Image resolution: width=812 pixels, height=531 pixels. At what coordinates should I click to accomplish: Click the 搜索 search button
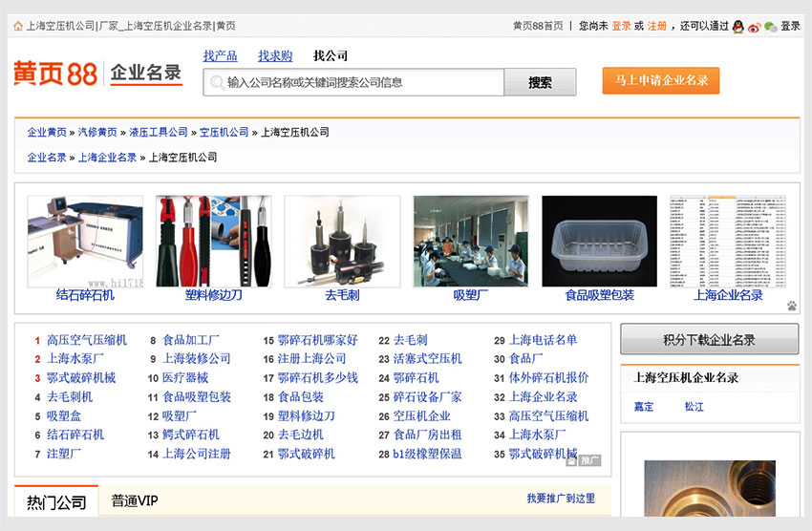click(x=540, y=83)
